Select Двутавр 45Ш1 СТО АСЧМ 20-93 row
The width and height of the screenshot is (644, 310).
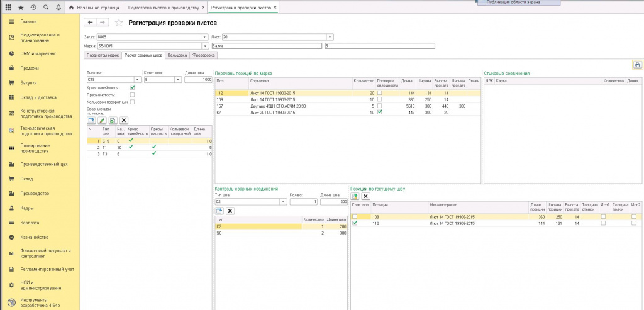tap(347, 106)
